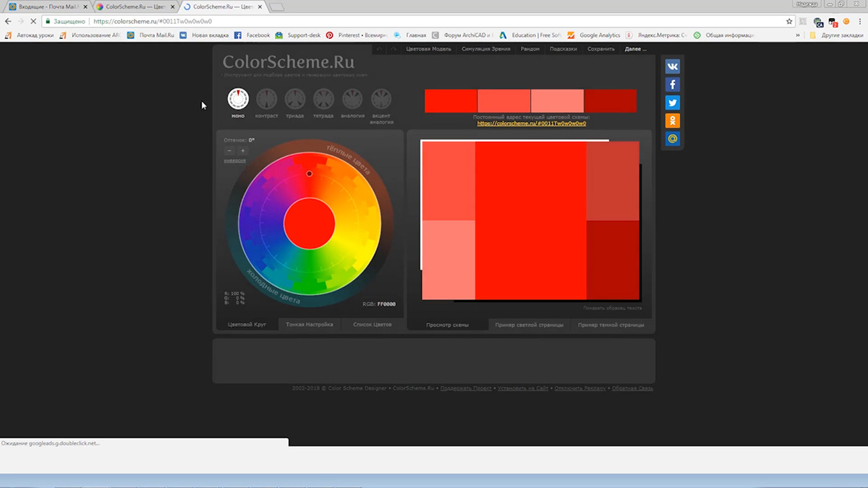Screen dimensions: 868x488
Task: Open Подсказки menu
Action: click(563, 49)
